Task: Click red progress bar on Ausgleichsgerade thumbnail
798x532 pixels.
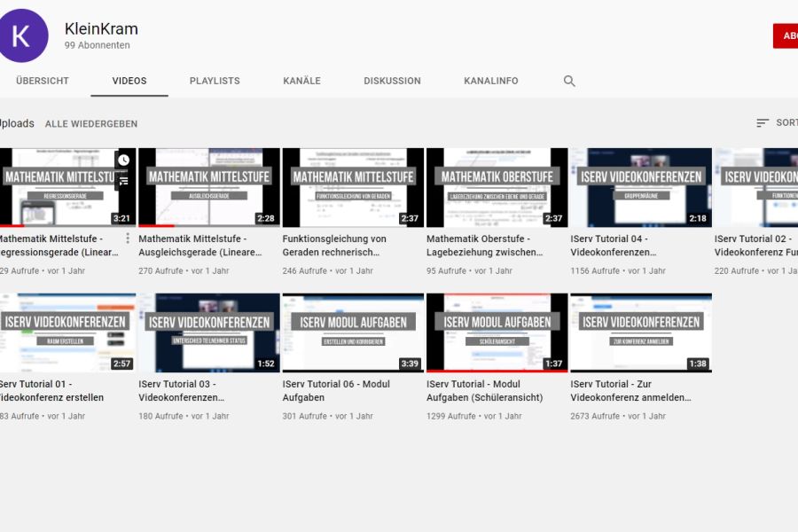Action: (x=156, y=225)
